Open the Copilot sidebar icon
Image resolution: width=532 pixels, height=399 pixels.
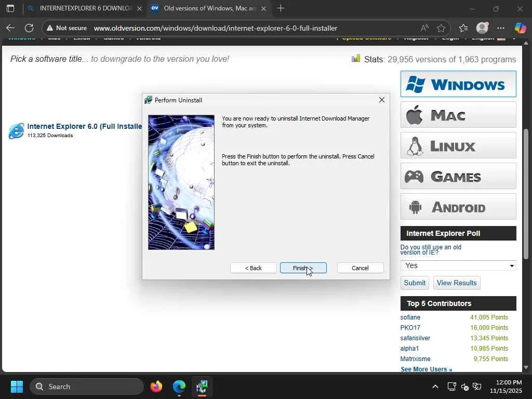click(520, 28)
